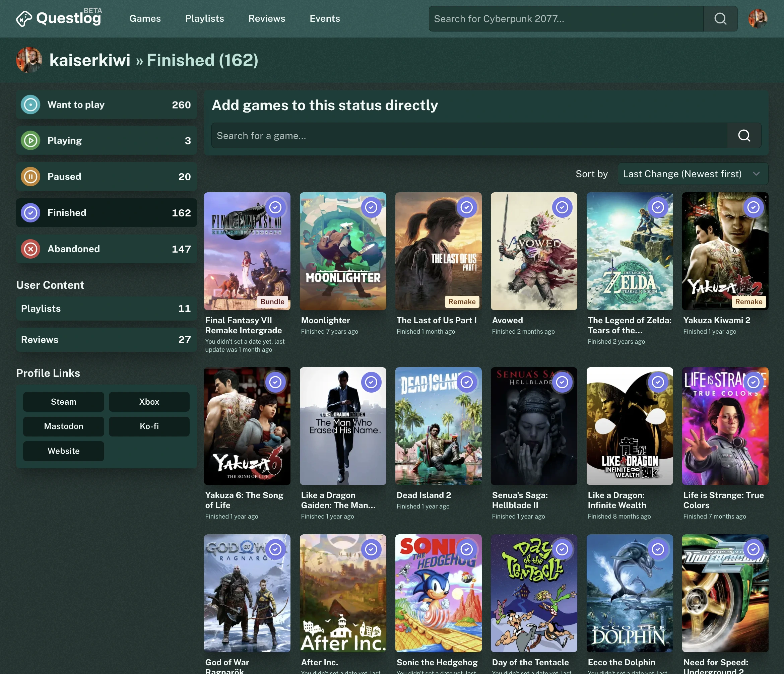Image resolution: width=784 pixels, height=674 pixels.
Task: Click the Questlog gamepad logo icon
Action: coord(24,19)
